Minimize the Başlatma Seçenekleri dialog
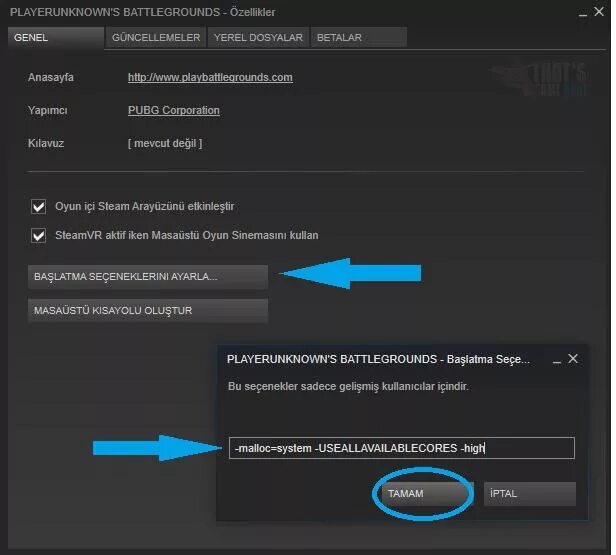 557,361
